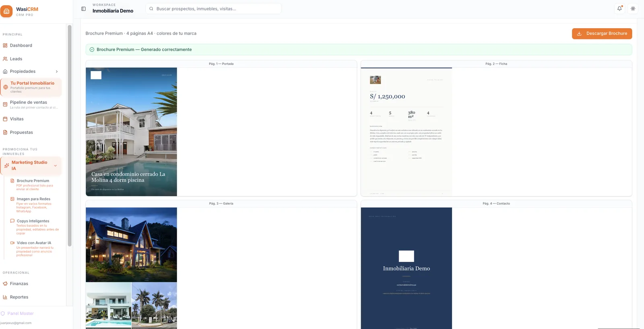Click the search magnifier icon
Image resolution: width=644 pixels, height=329 pixels.
tap(151, 8)
